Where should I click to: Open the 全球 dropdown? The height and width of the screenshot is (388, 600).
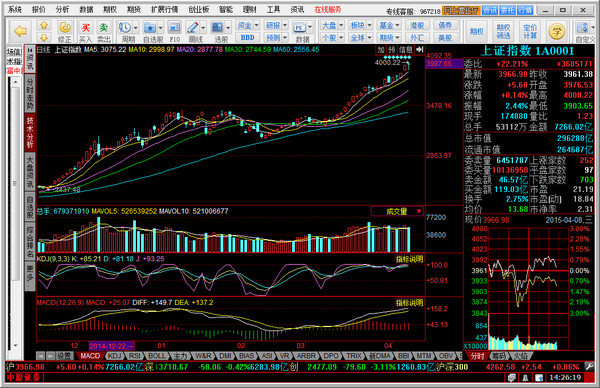tap(361, 37)
